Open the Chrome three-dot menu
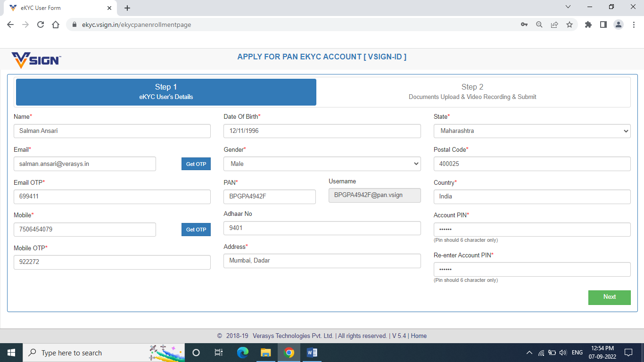 coord(634,25)
